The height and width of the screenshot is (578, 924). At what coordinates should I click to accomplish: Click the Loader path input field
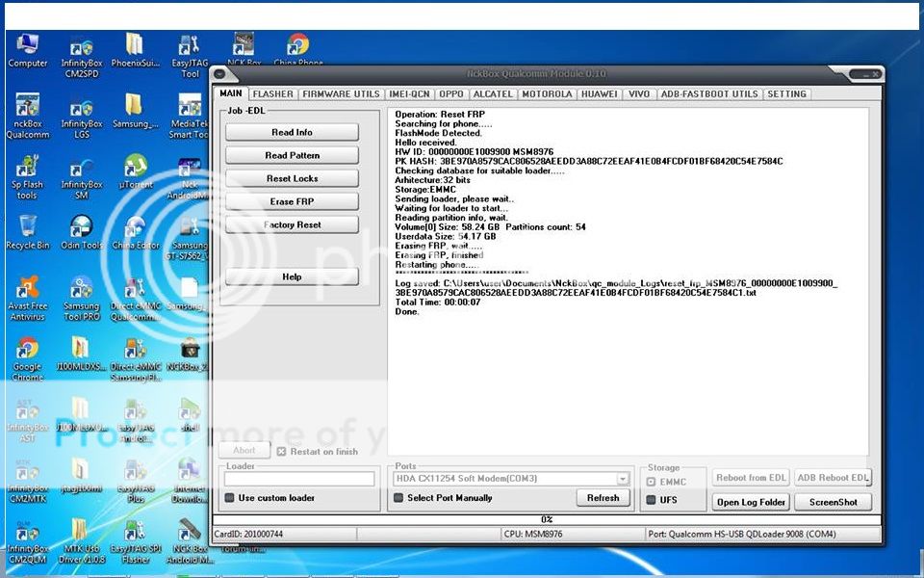[299, 479]
